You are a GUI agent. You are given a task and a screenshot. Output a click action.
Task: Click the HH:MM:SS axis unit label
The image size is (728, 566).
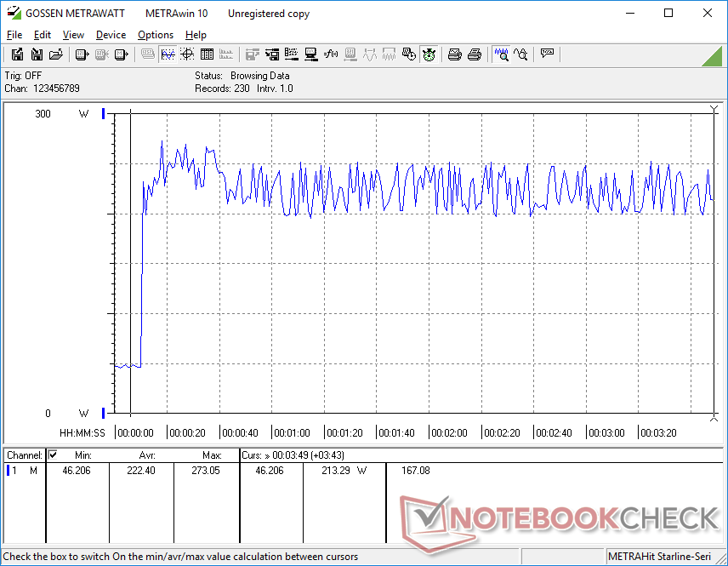[82, 432]
